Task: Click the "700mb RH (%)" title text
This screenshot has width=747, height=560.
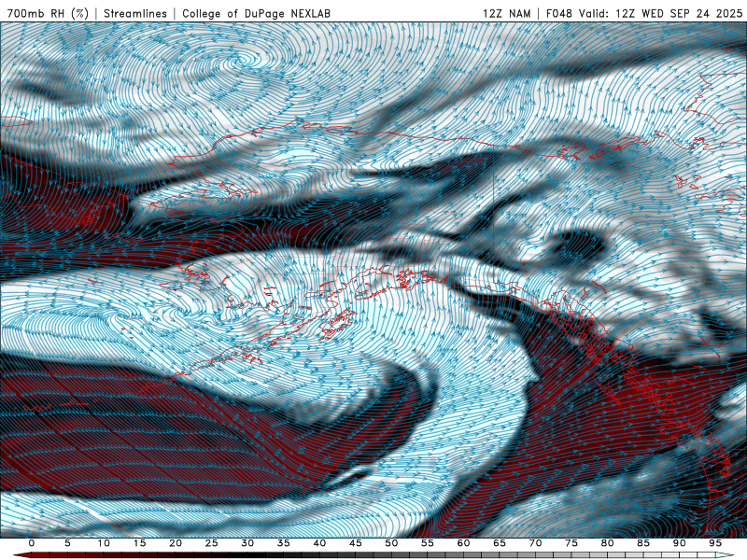Action: (x=48, y=13)
